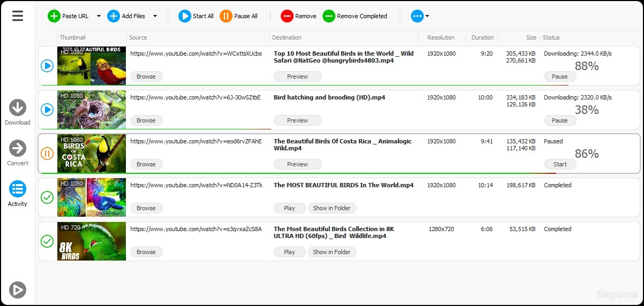Image resolution: width=644 pixels, height=306 pixels.
Task: Toggle play state of Top 10 Birds download
Action: pyautogui.click(x=47, y=66)
